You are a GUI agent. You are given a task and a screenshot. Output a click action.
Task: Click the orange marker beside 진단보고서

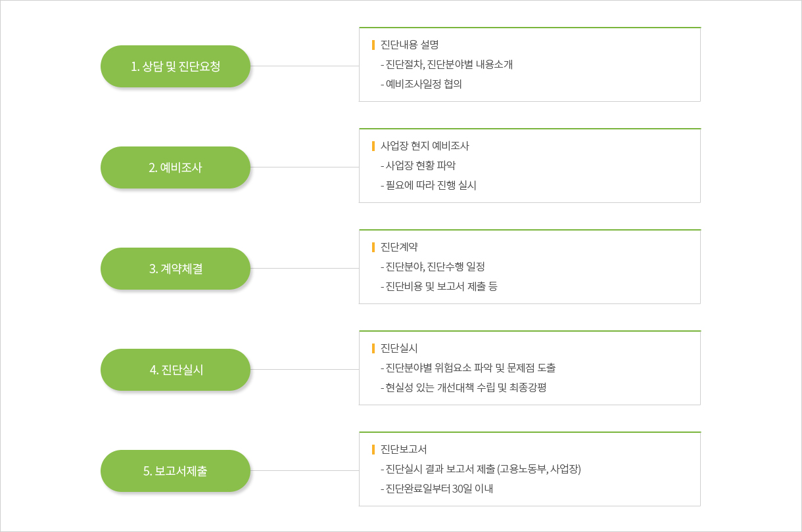point(373,449)
